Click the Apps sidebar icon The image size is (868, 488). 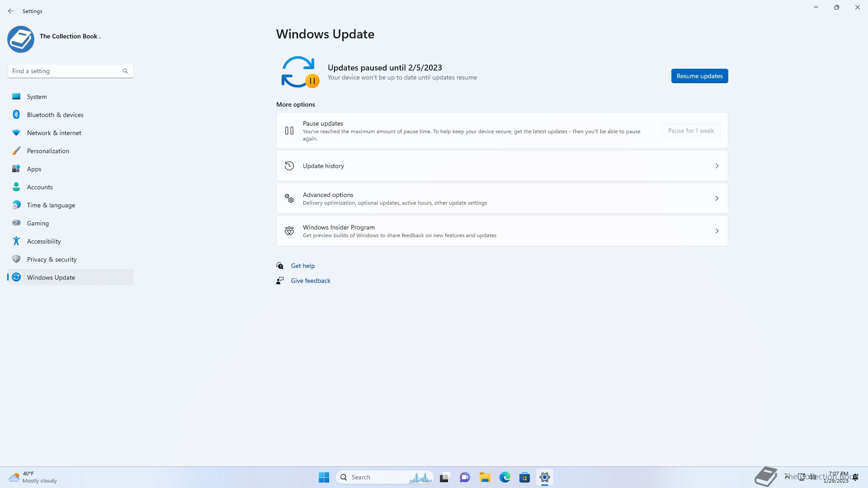[16, 169]
